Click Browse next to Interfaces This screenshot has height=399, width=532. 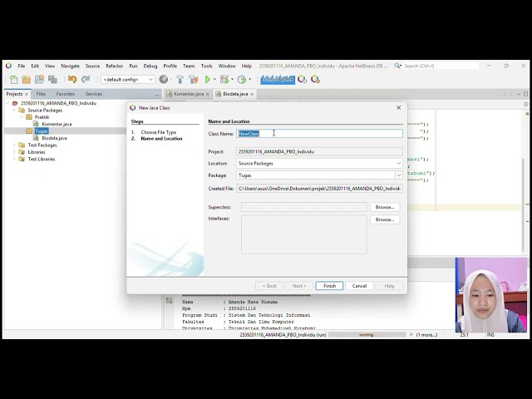point(385,219)
